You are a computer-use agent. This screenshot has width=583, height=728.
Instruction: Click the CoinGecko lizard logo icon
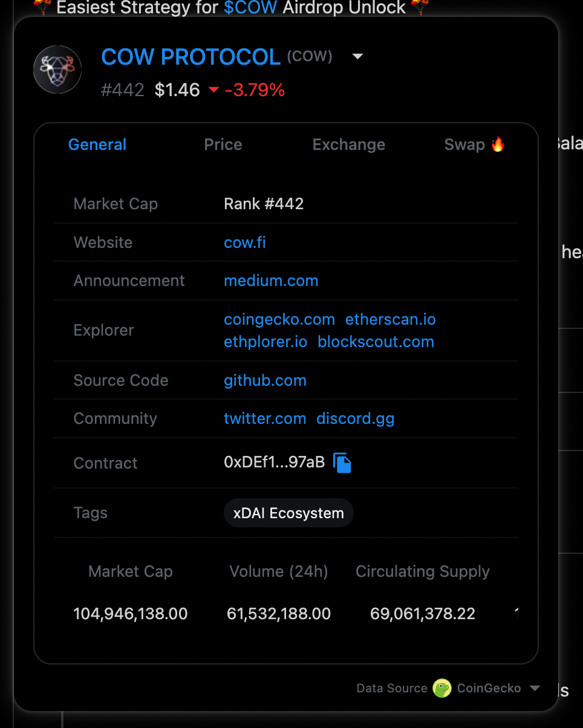(442, 688)
